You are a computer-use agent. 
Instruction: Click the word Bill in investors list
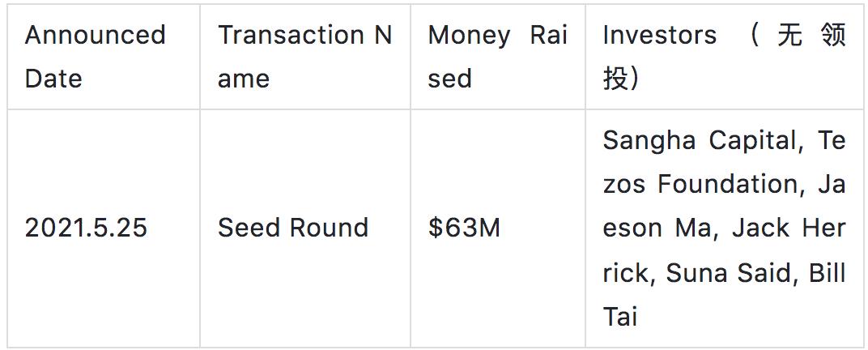(x=828, y=273)
